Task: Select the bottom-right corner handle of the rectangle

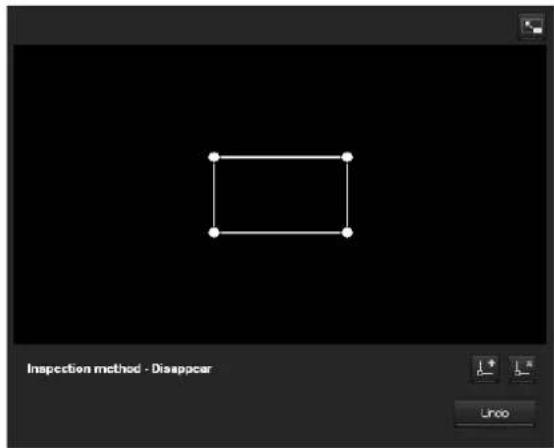Action: click(347, 232)
